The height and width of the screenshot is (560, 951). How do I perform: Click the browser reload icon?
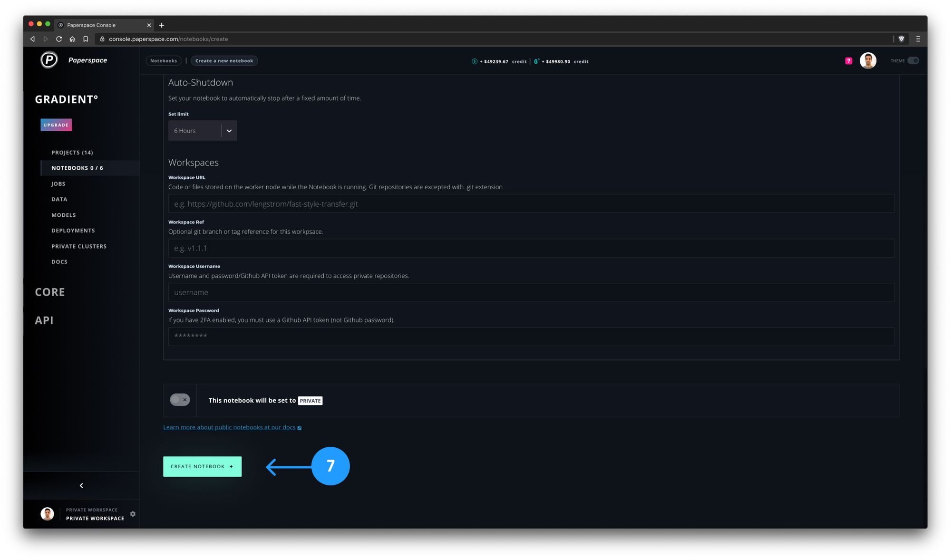click(59, 39)
